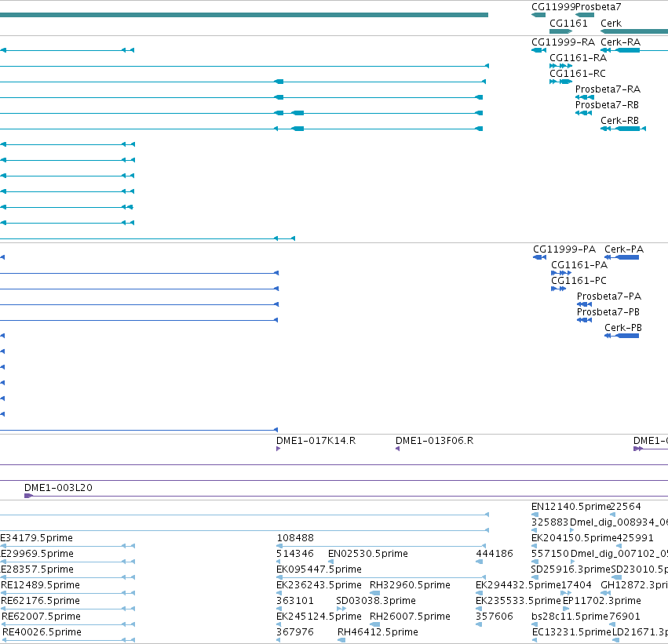The height and width of the screenshot is (644, 668).
Task: Select the CG1161-RA transcript arrows glyph
Action: click(x=560, y=66)
